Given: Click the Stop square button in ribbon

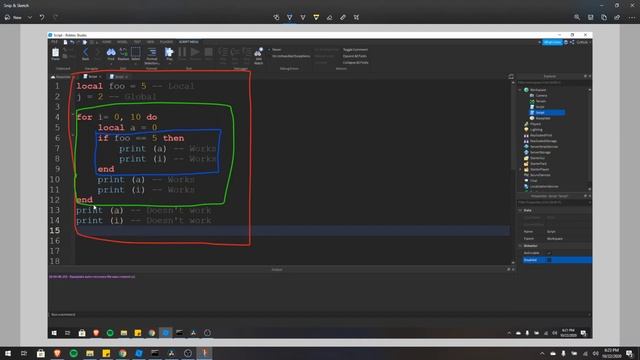Looking at the screenshot, I should pos(208,53).
